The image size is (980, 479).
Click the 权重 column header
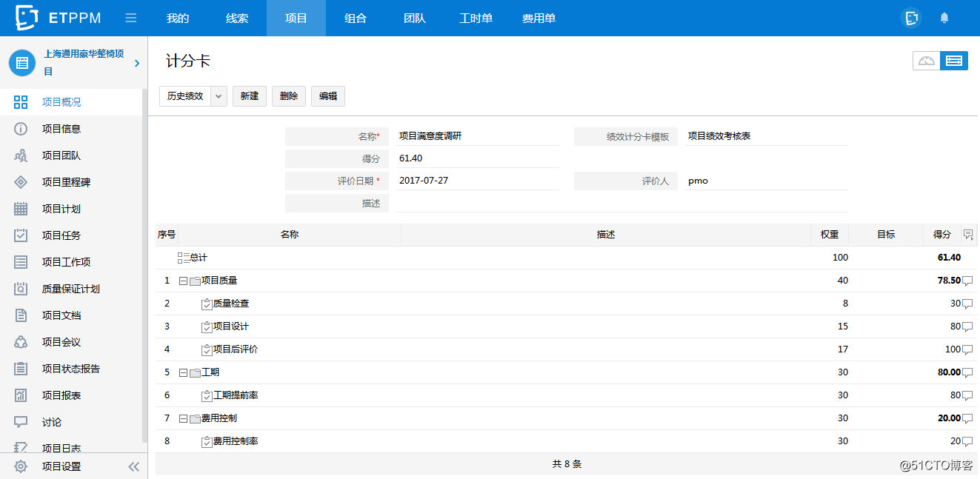click(830, 235)
